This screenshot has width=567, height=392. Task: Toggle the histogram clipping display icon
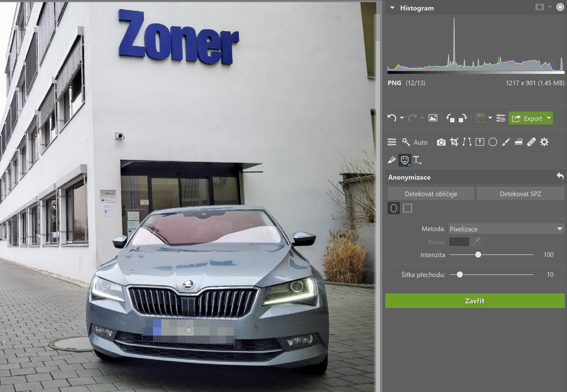click(539, 7)
